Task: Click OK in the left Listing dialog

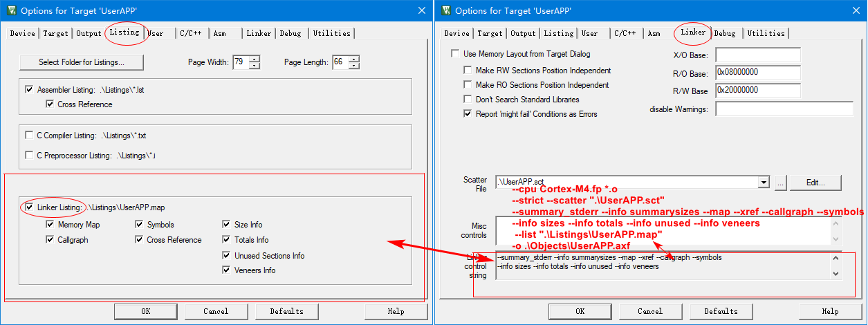Action: 145,311
